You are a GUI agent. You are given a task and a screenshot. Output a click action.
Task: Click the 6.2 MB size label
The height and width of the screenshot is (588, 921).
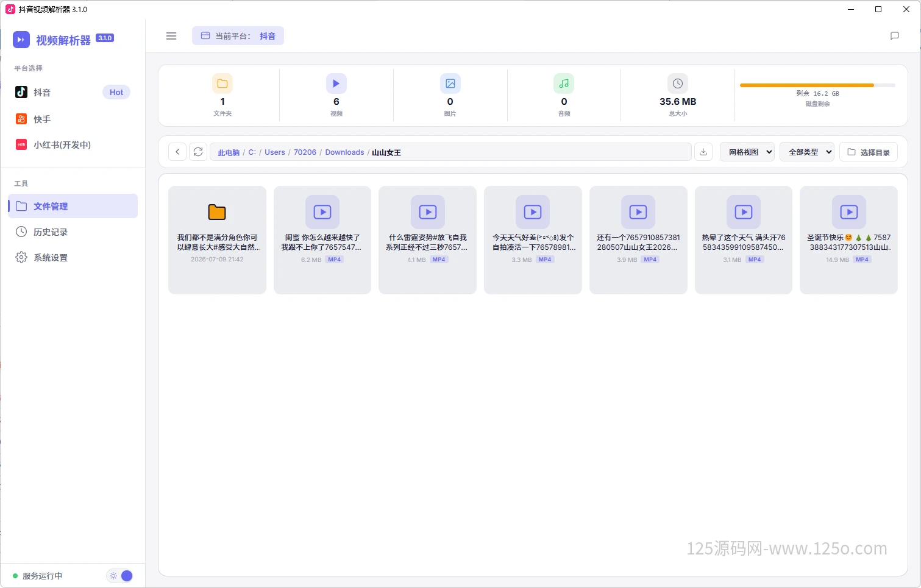pyautogui.click(x=311, y=260)
